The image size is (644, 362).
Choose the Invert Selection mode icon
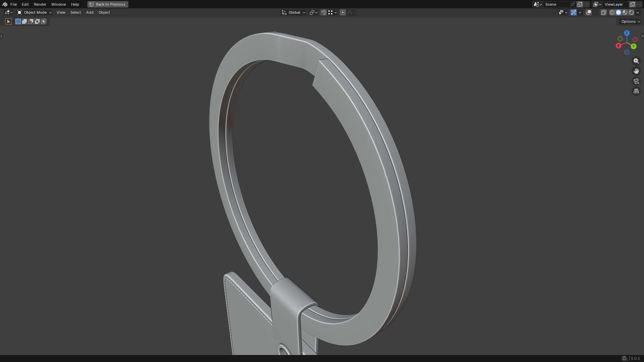point(37,21)
